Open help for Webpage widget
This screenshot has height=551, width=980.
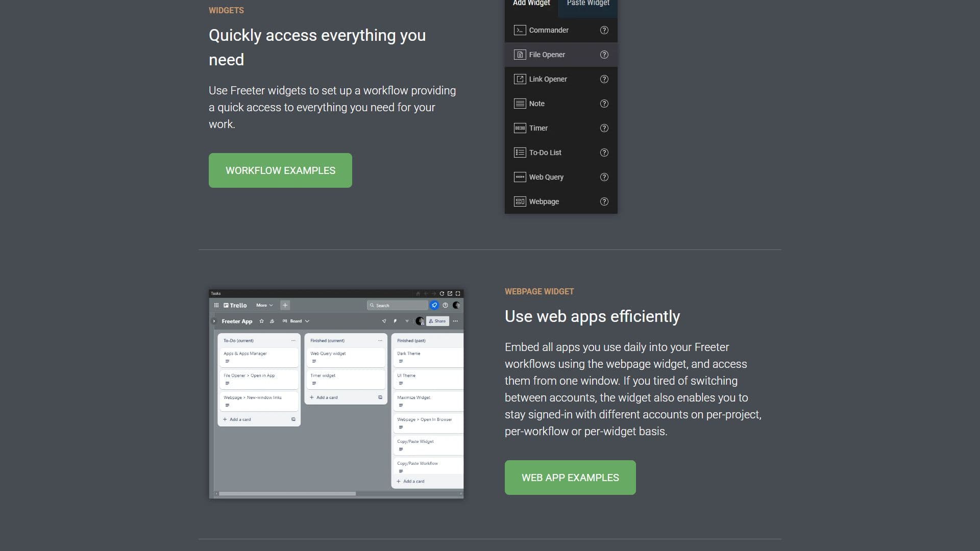604,202
